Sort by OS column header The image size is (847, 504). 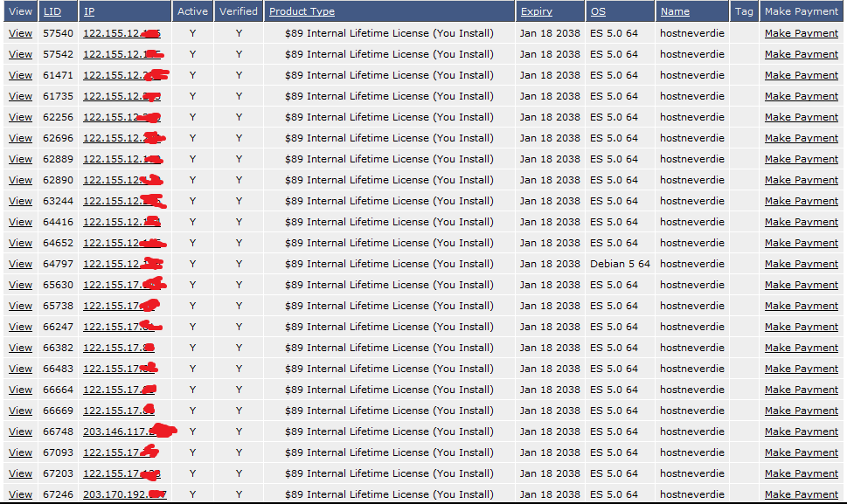tap(598, 11)
